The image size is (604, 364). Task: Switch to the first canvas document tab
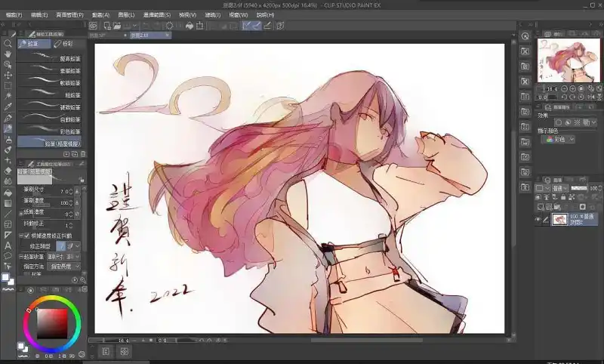point(108,35)
